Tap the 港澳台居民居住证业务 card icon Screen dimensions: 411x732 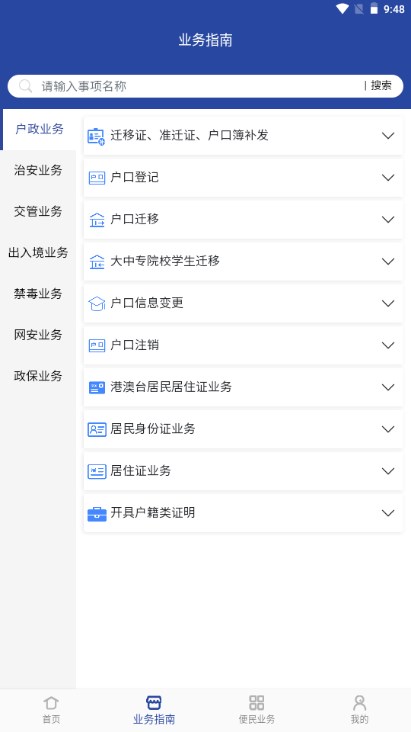(x=97, y=387)
